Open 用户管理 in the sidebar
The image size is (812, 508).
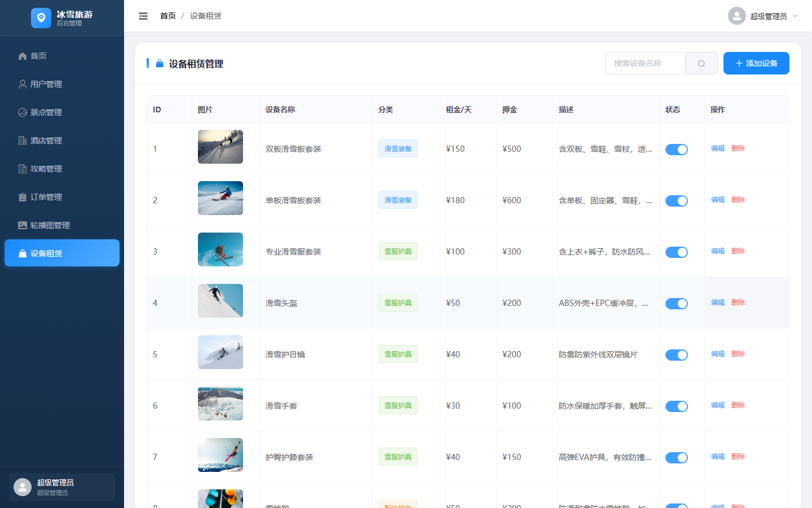click(x=62, y=84)
